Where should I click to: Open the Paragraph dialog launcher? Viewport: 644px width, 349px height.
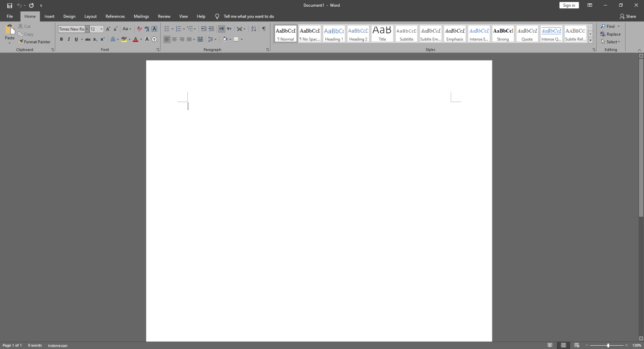point(267,50)
